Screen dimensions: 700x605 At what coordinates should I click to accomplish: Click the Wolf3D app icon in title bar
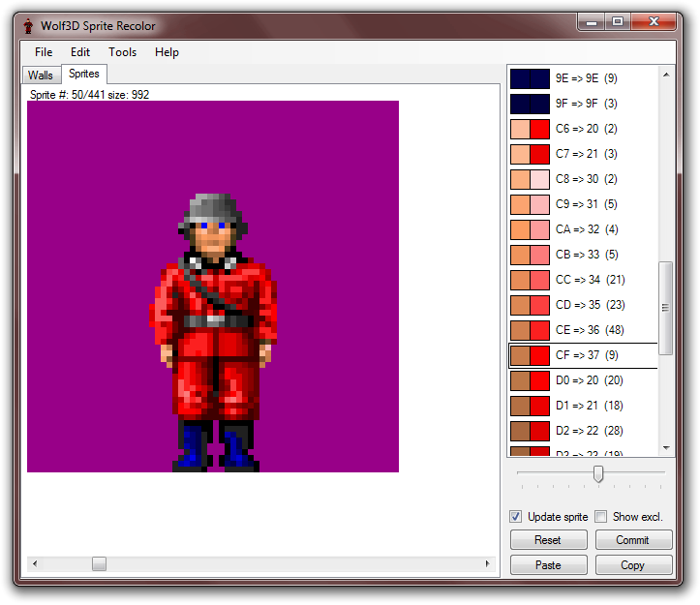click(x=29, y=26)
